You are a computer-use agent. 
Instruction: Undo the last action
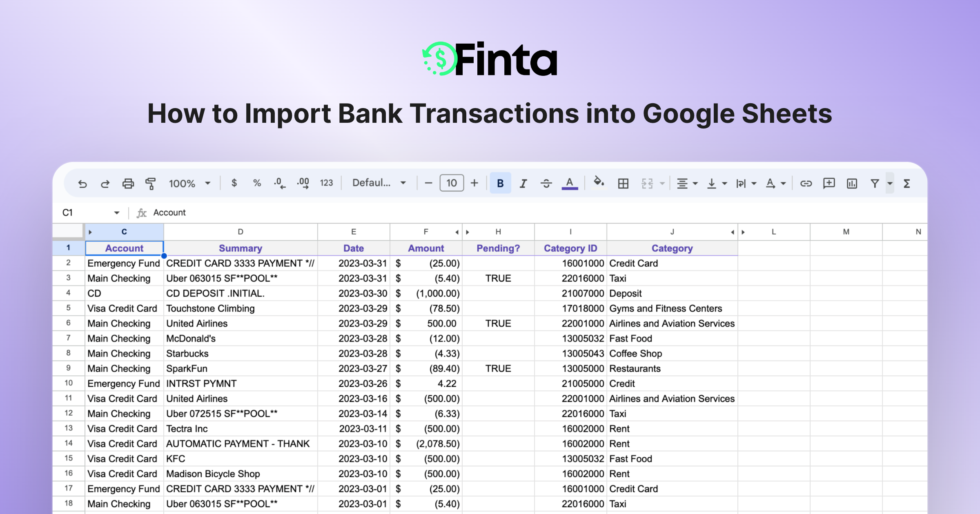[x=83, y=183]
